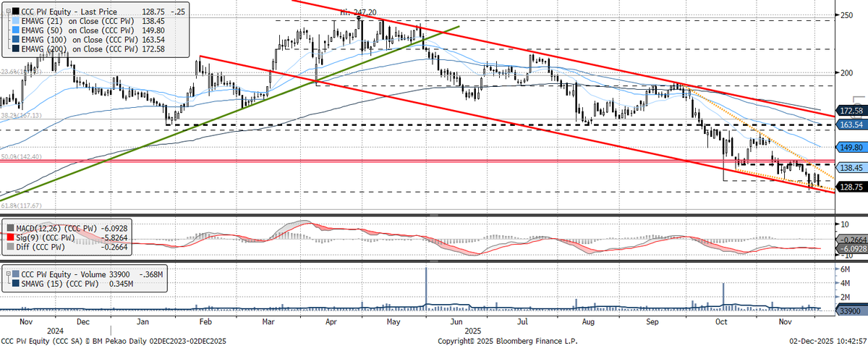Click the EMAVG (21) color swatch
This screenshot has width=868, height=346.
pyautogui.click(x=17, y=22)
